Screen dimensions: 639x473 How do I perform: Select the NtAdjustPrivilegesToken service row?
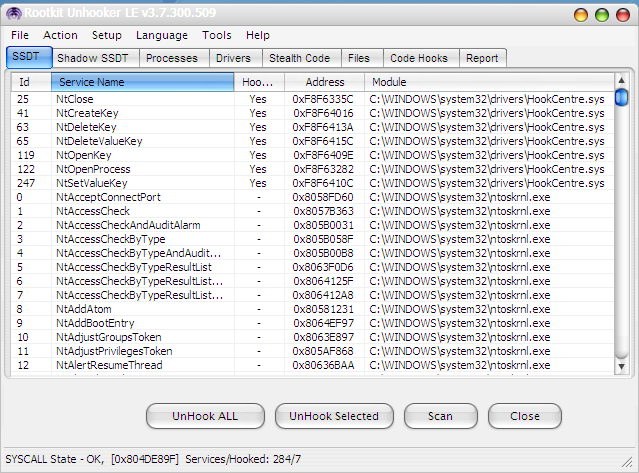[312, 351]
